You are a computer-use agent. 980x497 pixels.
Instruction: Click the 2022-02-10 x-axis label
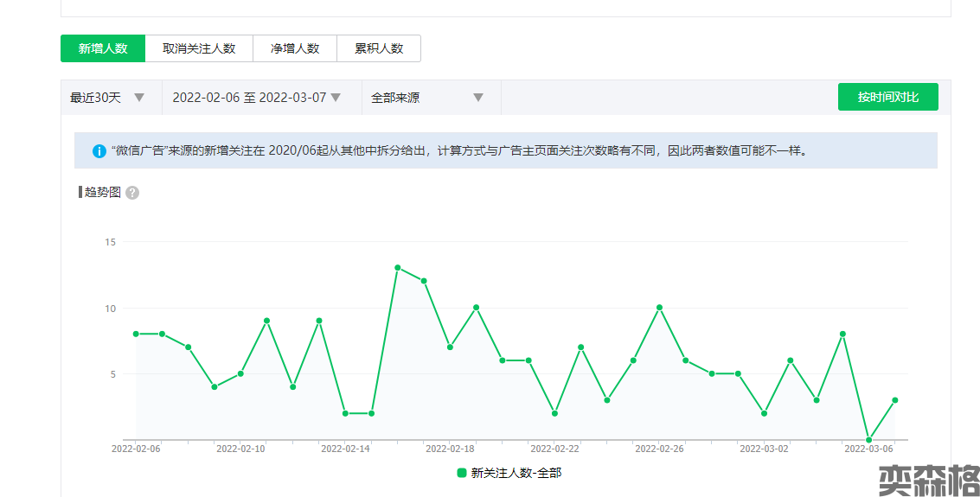[240, 449]
